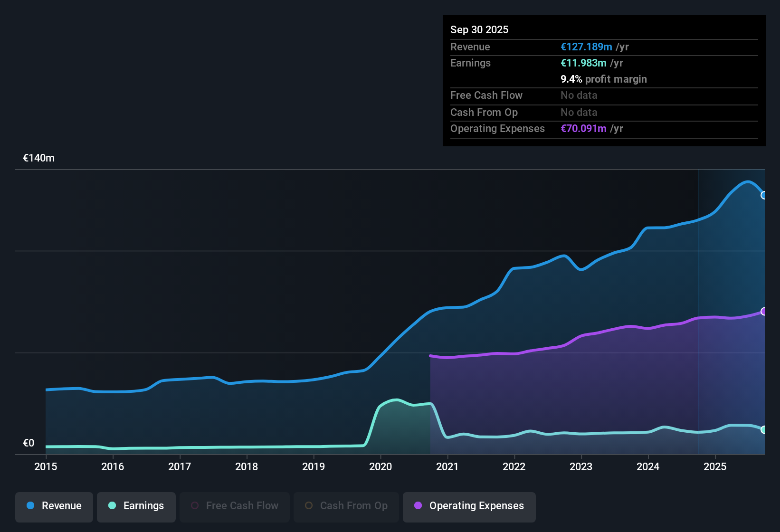
Task: Click the teal Earnings legend dot
Action: (x=112, y=506)
